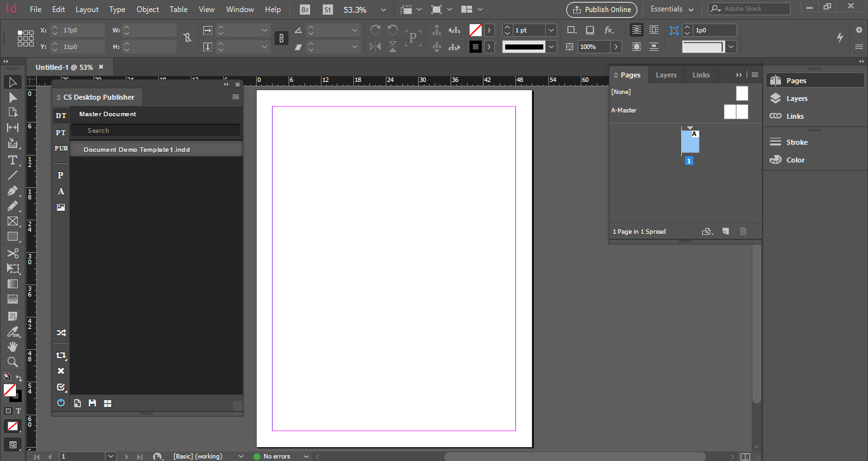
Task: Click the shuffle icon in CS Desktop Publisher
Action: click(61, 333)
